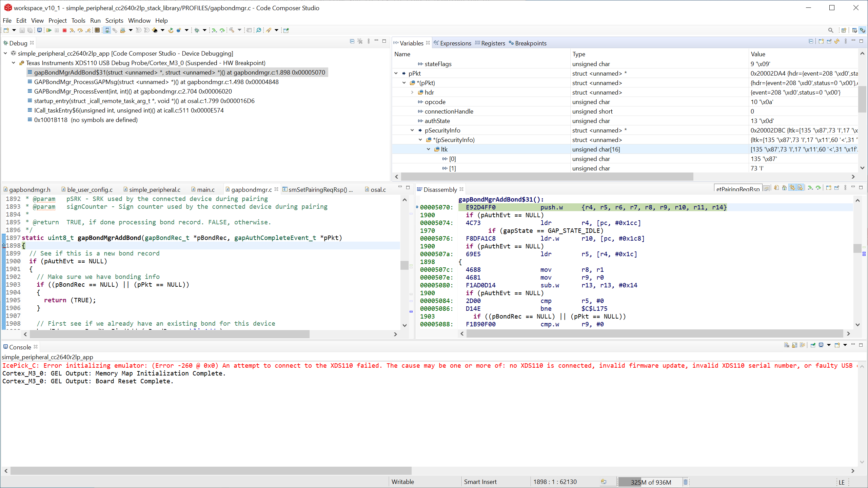
Task: Collapse the XDS110 USB Debug Probe thread node
Action: tap(14, 63)
